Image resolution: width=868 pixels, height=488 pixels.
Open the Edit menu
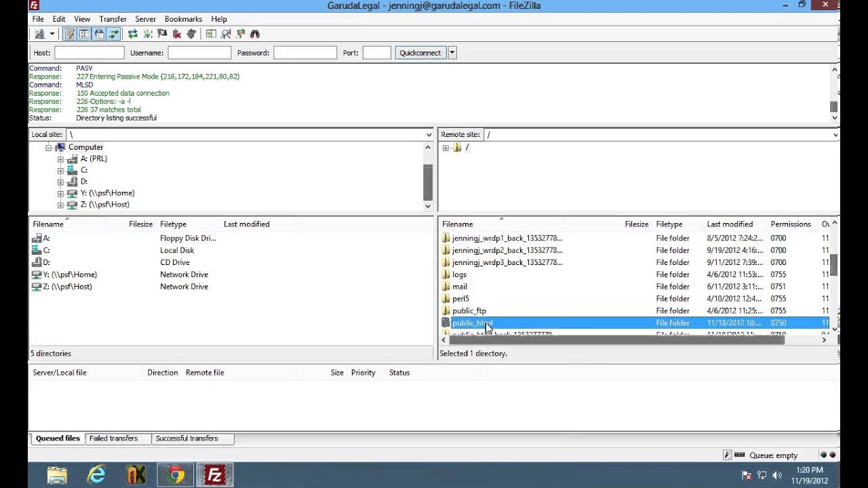point(59,19)
